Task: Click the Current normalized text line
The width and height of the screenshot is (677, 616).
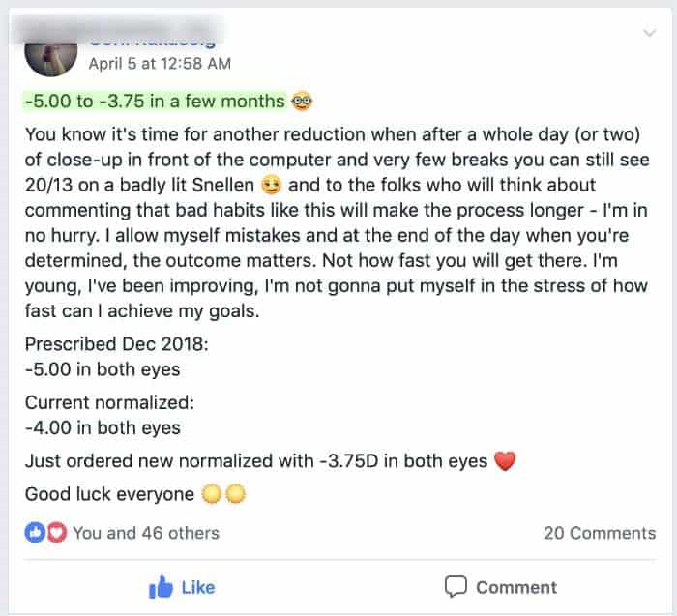Action: 103,403
